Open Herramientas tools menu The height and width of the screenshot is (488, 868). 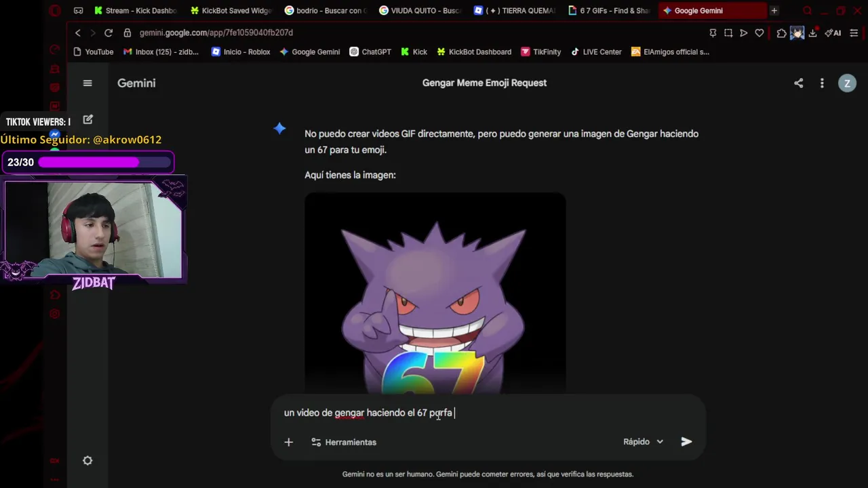[x=344, y=442]
